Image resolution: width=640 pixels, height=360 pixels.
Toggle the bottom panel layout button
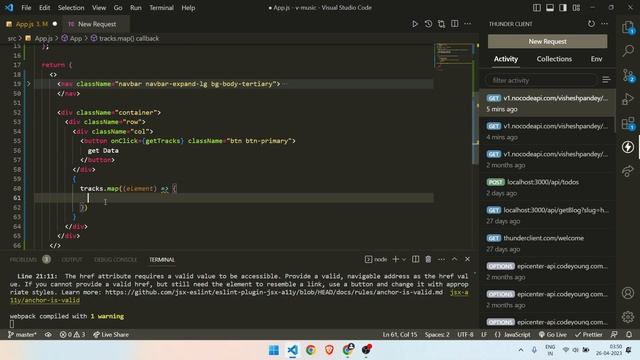550,8
